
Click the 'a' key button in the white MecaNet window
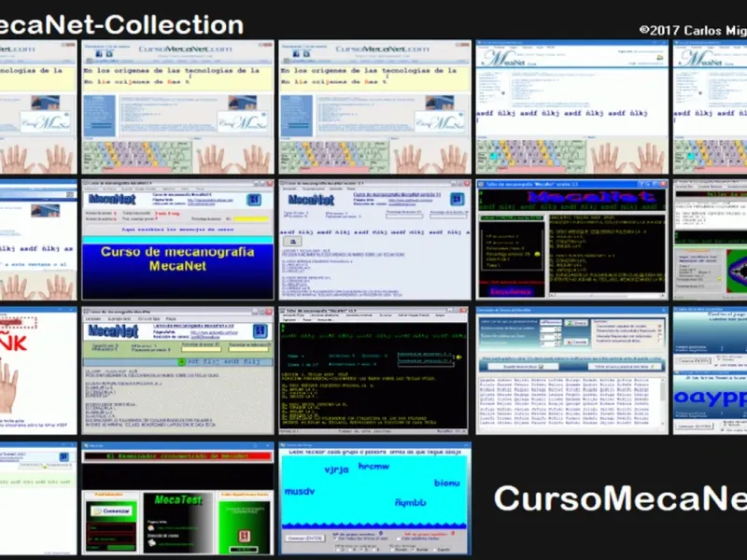pos(292,242)
